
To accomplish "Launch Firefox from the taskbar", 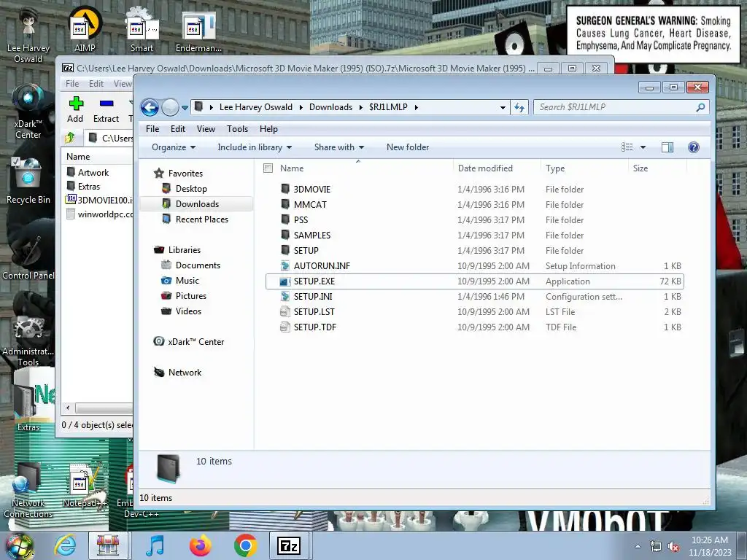I will (201, 545).
